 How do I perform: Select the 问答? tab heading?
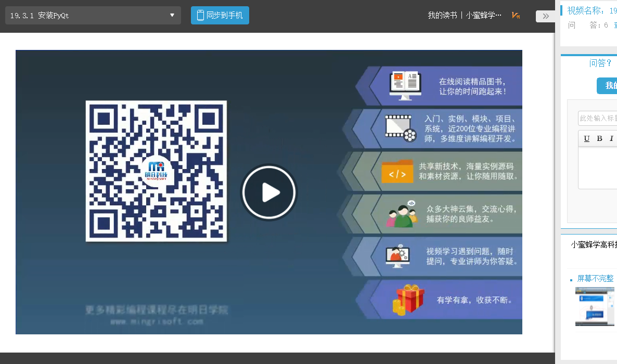click(x=600, y=63)
